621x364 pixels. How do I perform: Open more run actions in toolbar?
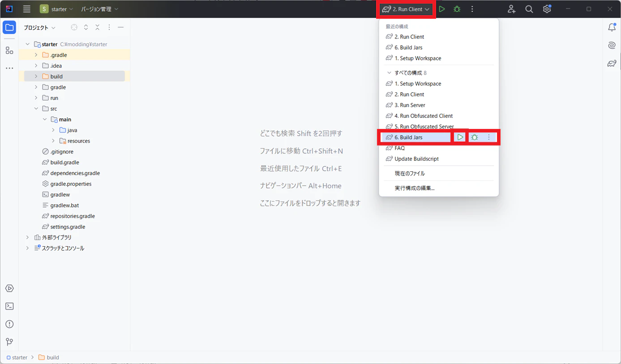[472, 9]
